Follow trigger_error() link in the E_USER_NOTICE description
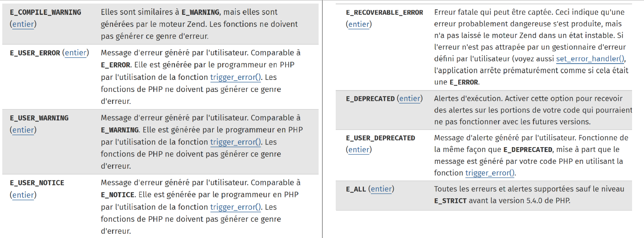 tap(235, 207)
